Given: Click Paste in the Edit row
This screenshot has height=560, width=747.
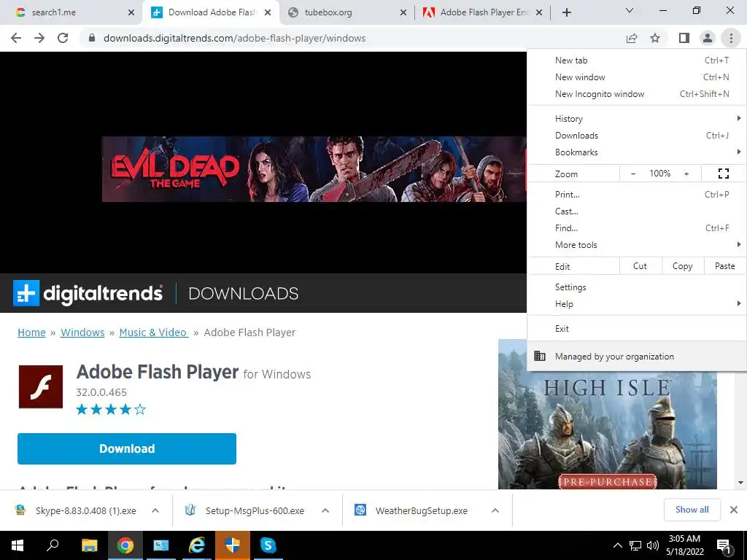Looking at the screenshot, I should click(725, 266).
